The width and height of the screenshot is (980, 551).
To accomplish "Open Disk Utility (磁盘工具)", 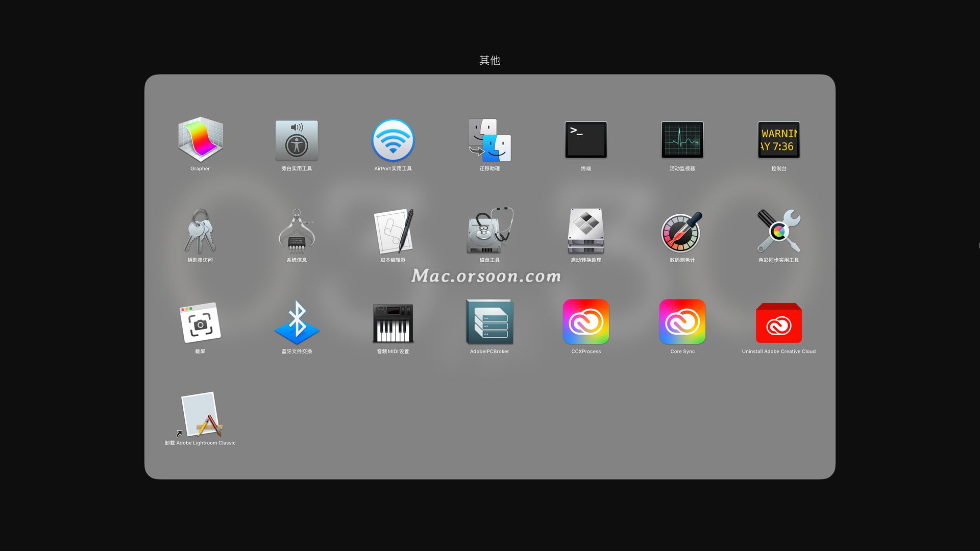I will (489, 231).
